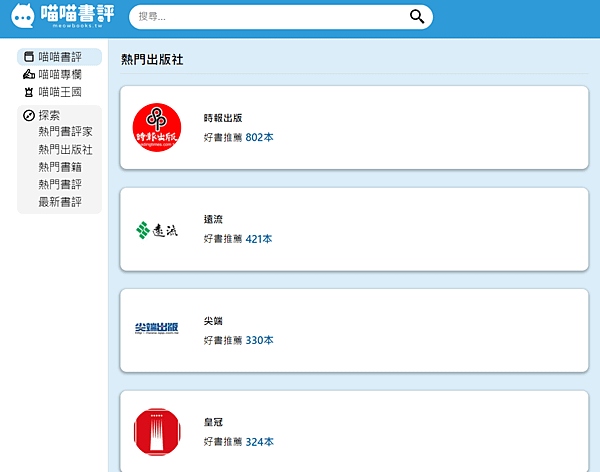
Task: Open the 時報出版 red logo
Action: tap(157, 127)
